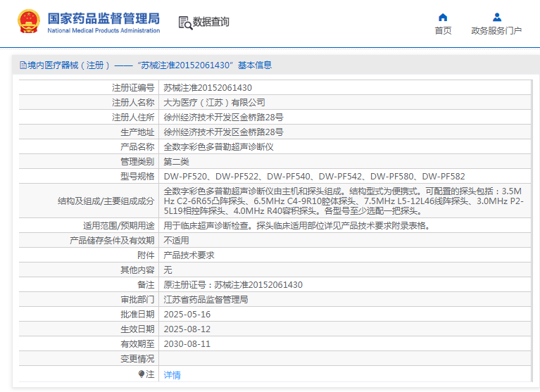Viewport: 540px width, 392px height.
Task: Click the product name 全数字彩色多普勒超声诊断仪
Action: 218,147
